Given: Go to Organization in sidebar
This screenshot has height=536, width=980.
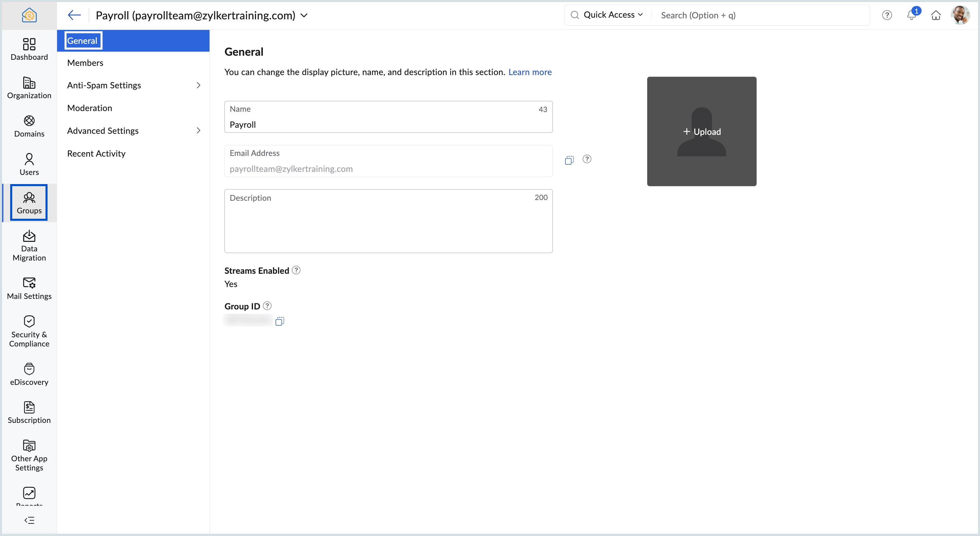Looking at the screenshot, I should click(x=29, y=88).
